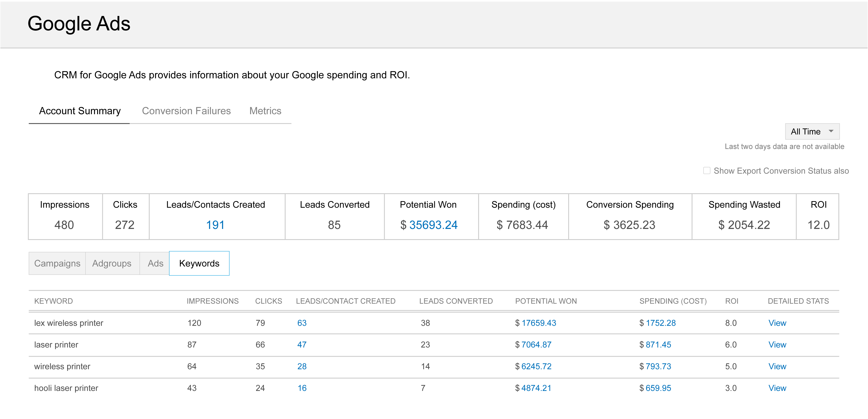Viewport: 868px width, 419px height.
Task: Click the LEADS/CONTACT CREATED column header
Action: pyautogui.click(x=346, y=301)
